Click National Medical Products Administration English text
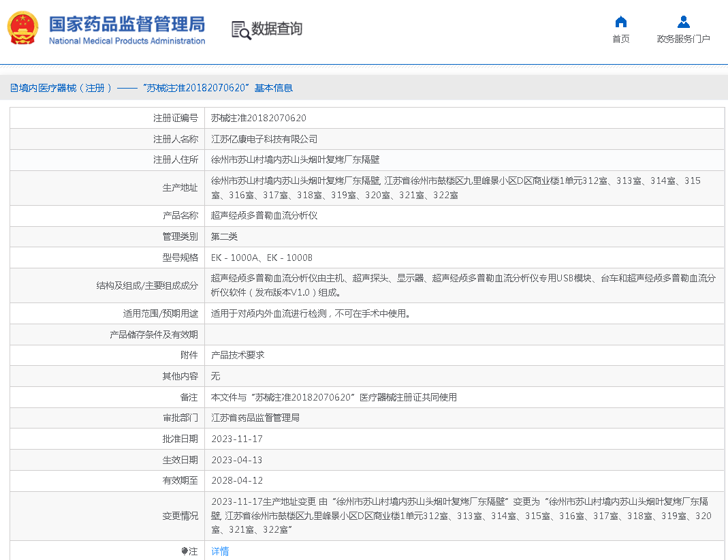The image size is (728, 560). tap(127, 41)
